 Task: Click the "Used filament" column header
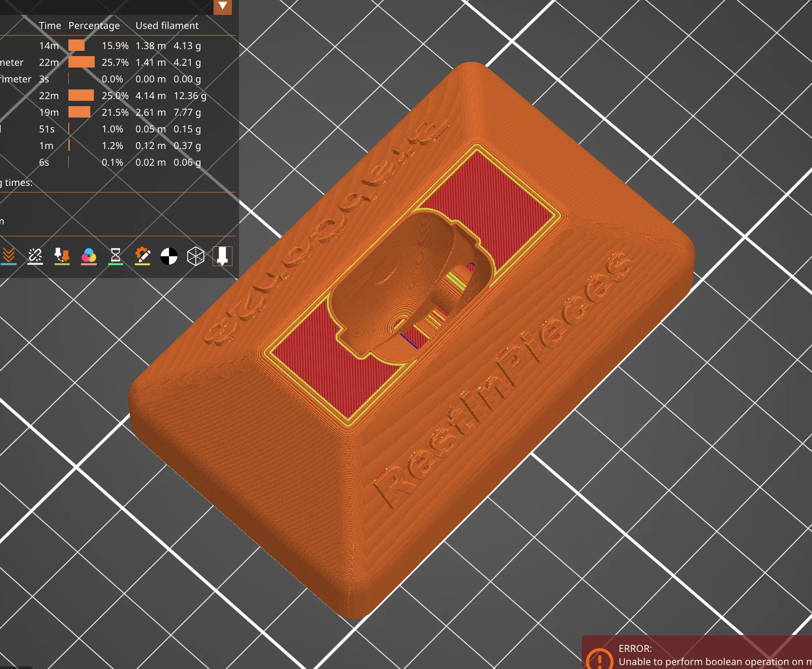coord(167,25)
